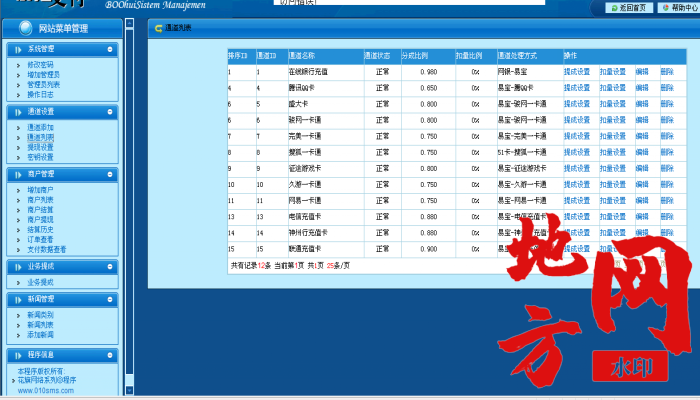Open 支付数据查看 in the sidebar

(46, 250)
